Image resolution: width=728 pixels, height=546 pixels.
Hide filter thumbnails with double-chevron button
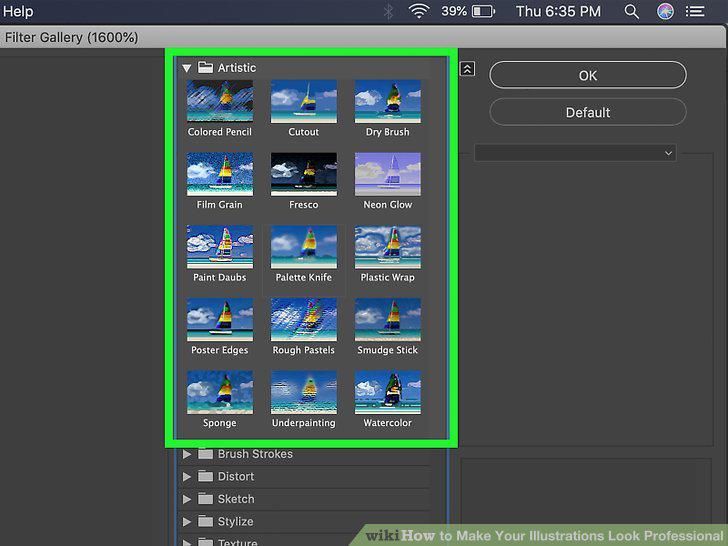pyautogui.click(x=467, y=69)
